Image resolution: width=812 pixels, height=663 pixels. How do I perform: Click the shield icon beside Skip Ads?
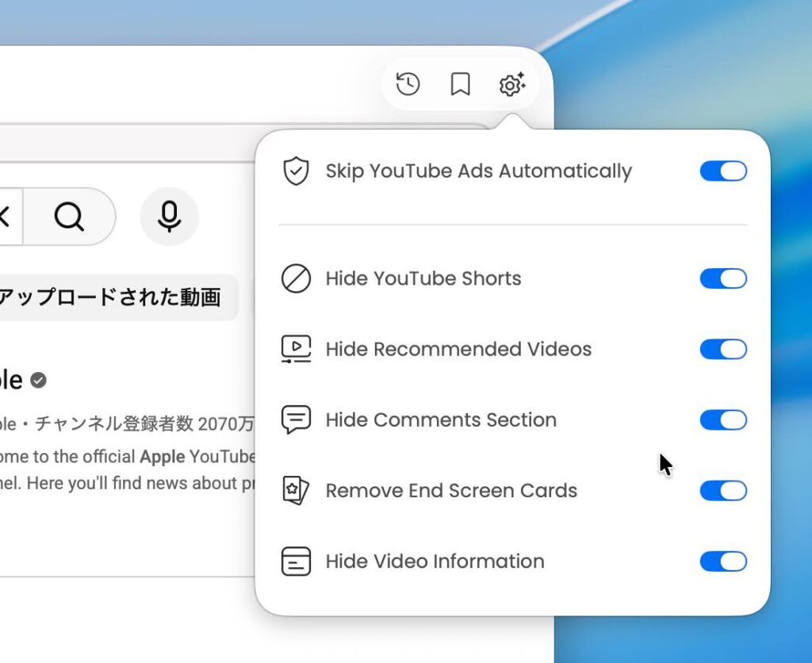coord(296,171)
